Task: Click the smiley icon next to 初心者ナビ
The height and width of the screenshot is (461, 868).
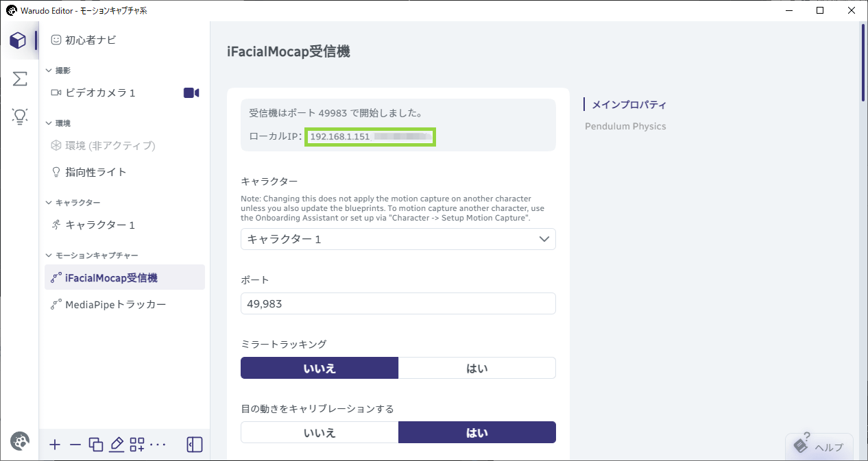Action: pyautogui.click(x=56, y=40)
